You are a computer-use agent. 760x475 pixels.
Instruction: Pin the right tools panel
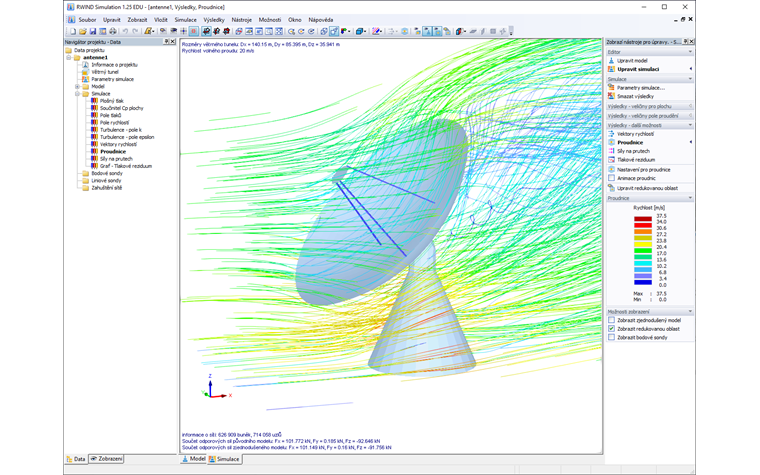tap(685, 42)
